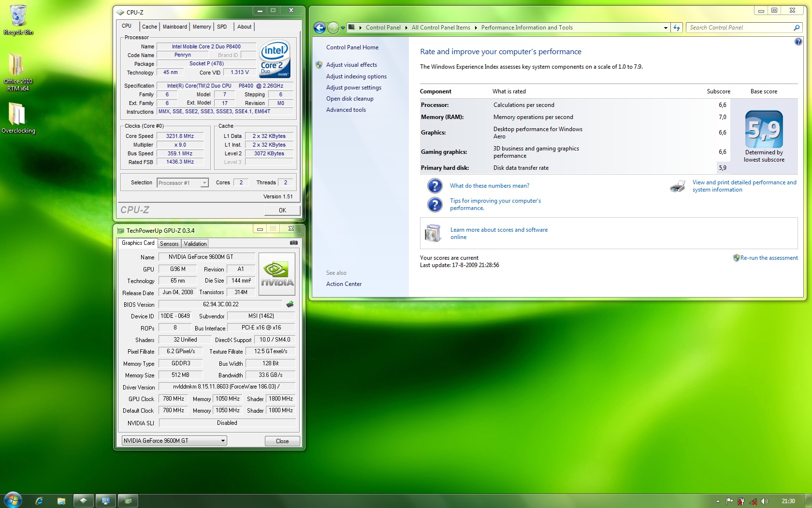Screen dimensions: 812x508
Task: Click the volume speaker tray icon
Action: click(x=764, y=501)
